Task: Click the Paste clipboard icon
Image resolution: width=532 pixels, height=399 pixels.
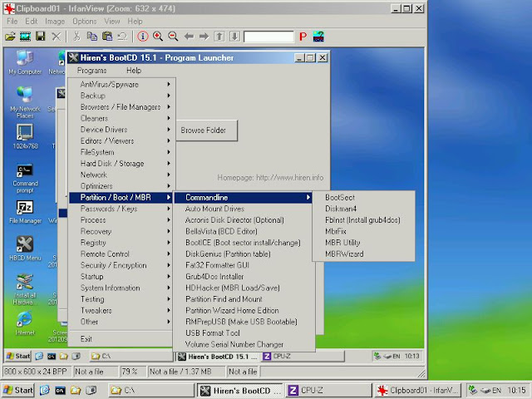Action: [107, 37]
